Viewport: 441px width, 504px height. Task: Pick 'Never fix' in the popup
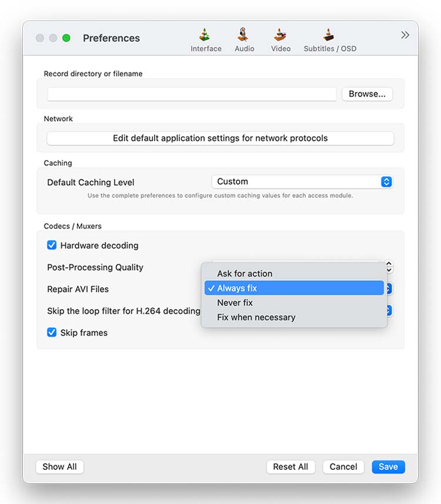tap(235, 303)
